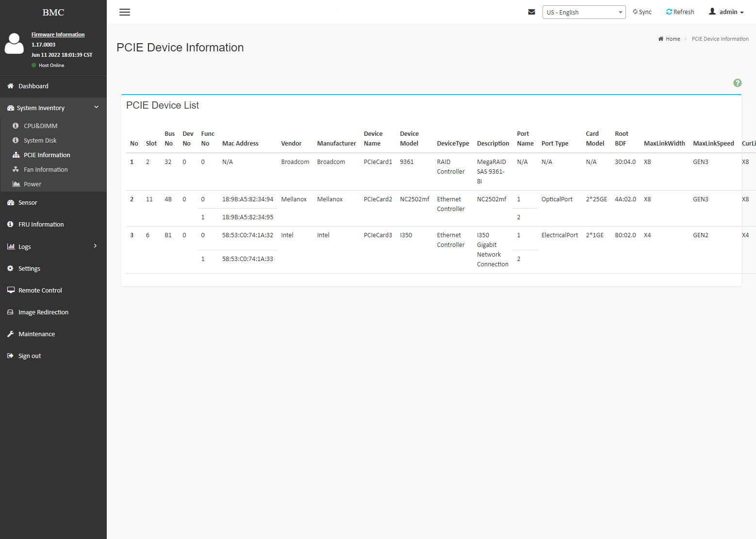Viewport: 756px width, 539px height.
Task: Click the Sync button
Action: [642, 12]
